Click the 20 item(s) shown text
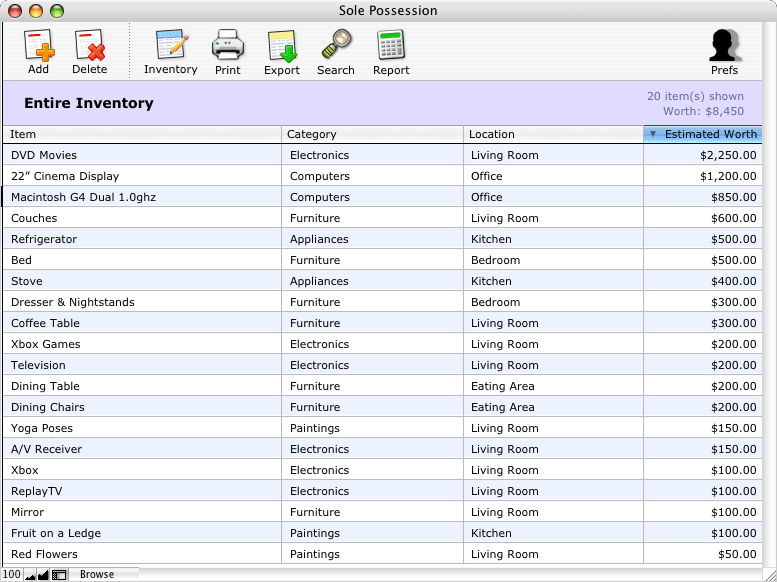Viewport: 777px width, 582px height. coord(695,96)
